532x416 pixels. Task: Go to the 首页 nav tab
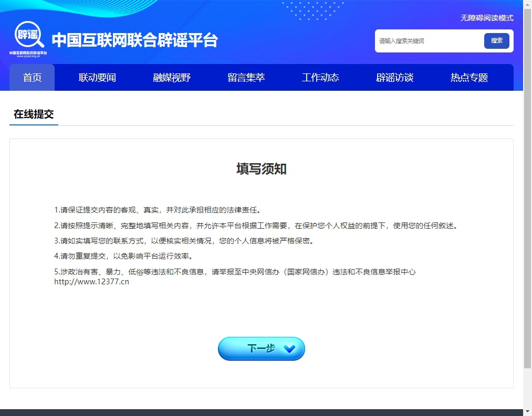[32, 77]
